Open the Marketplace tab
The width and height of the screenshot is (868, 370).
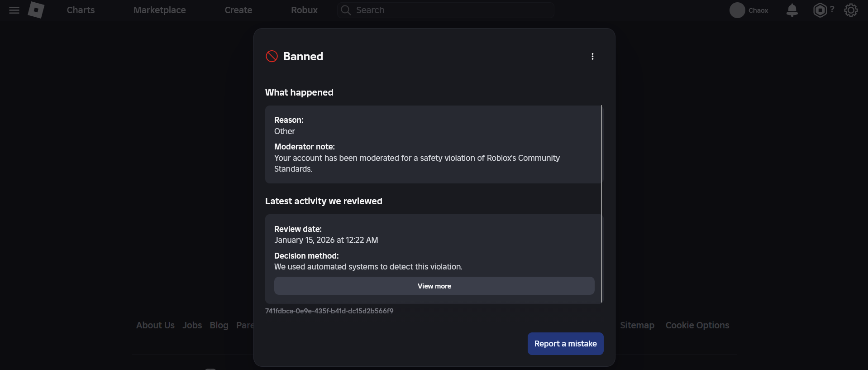pyautogui.click(x=159, y=10)
